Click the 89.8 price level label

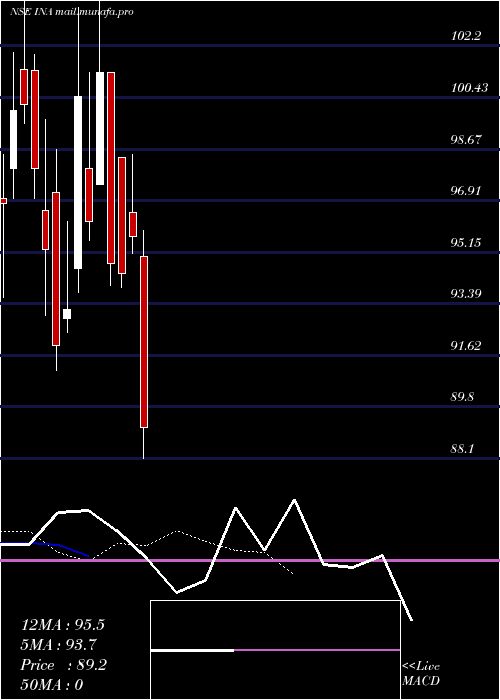462,397
